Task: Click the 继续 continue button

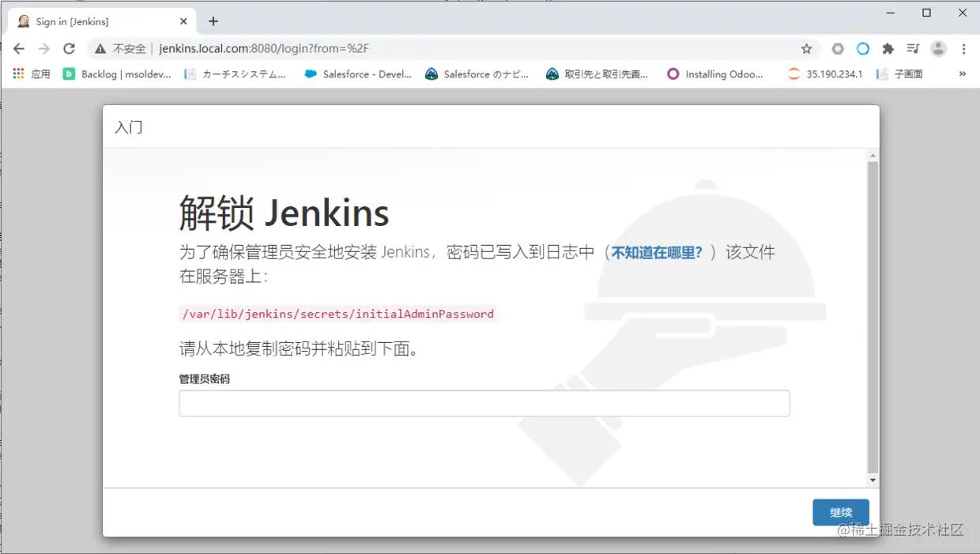Action: pyautogui.click(x=841, y=513)
